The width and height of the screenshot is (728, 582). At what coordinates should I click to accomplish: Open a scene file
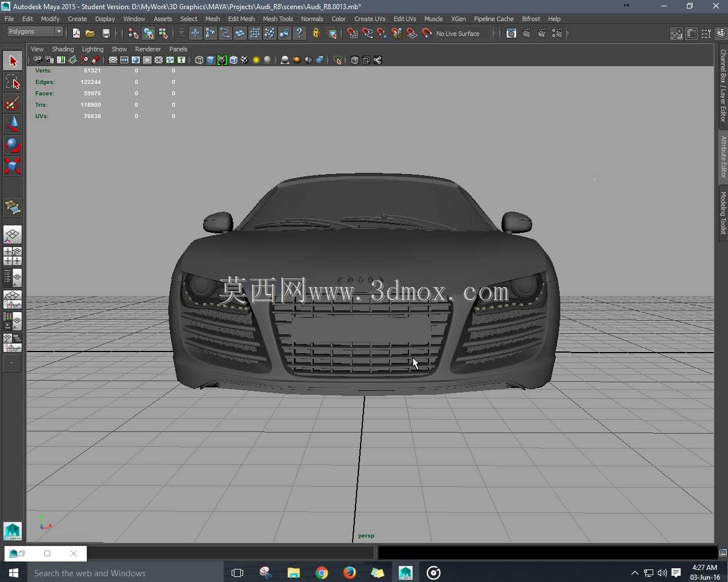pyautogui.click(x=90, y=34)
